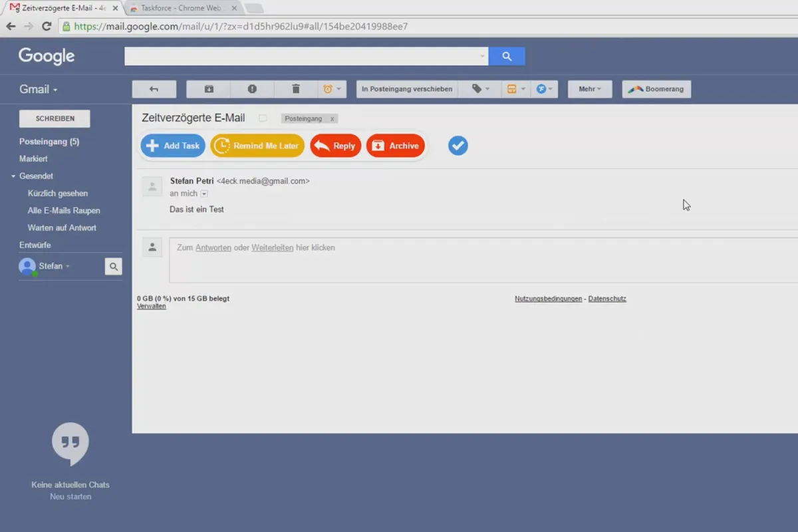Click the browser back arrow
This screenshot has width=798, height=532.
[11, 27]
